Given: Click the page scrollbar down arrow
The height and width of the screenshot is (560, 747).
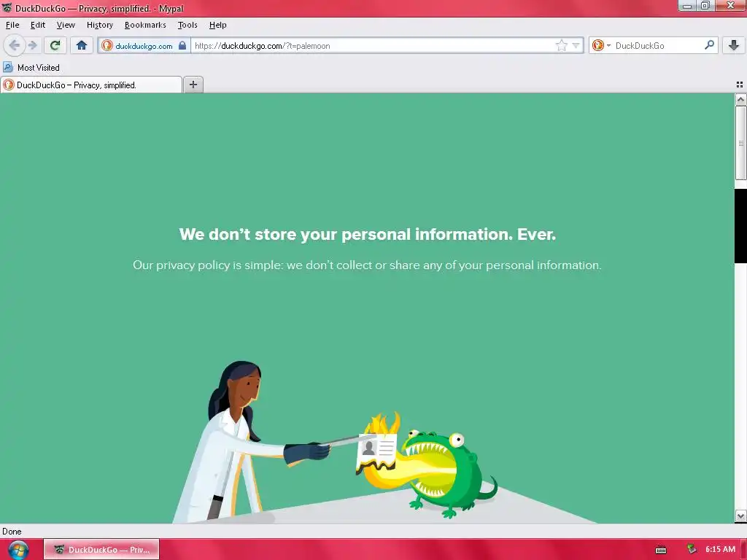Looking at the screenshot, I should (740, 516).
